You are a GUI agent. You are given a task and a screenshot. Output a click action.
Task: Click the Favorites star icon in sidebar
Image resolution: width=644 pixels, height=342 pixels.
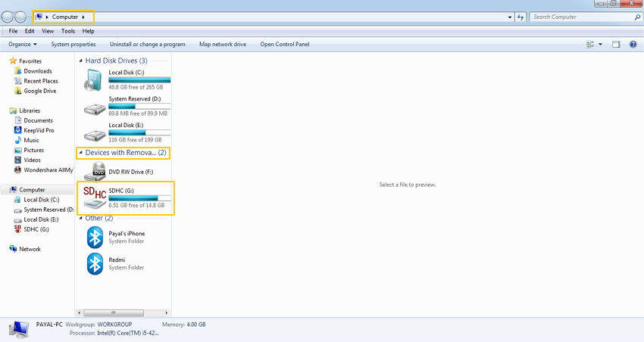[x=13, y=61]
